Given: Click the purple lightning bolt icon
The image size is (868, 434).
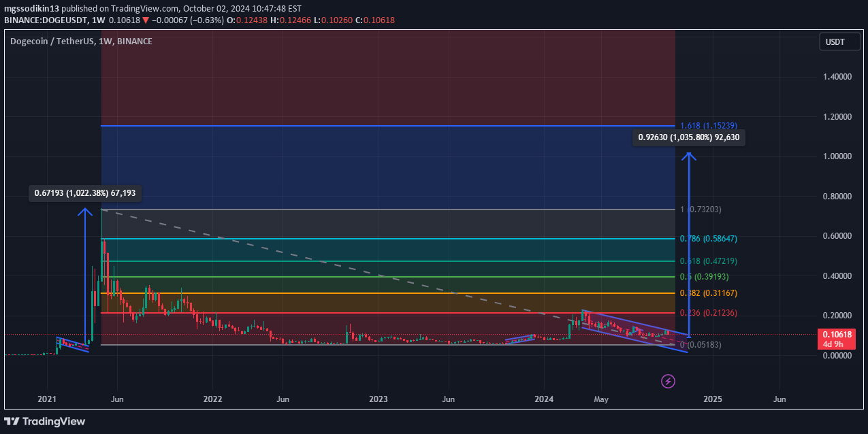Looking at the screenshot, I should point(669,381).
